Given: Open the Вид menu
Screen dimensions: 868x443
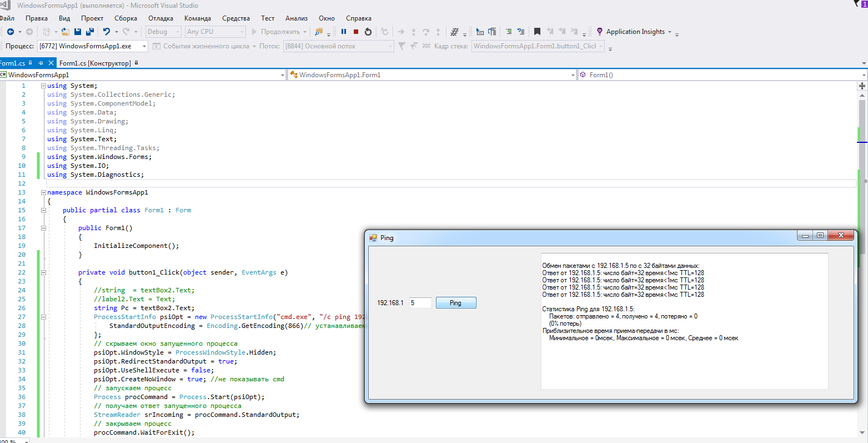Looking at the screenshot, I should (64, 18).
